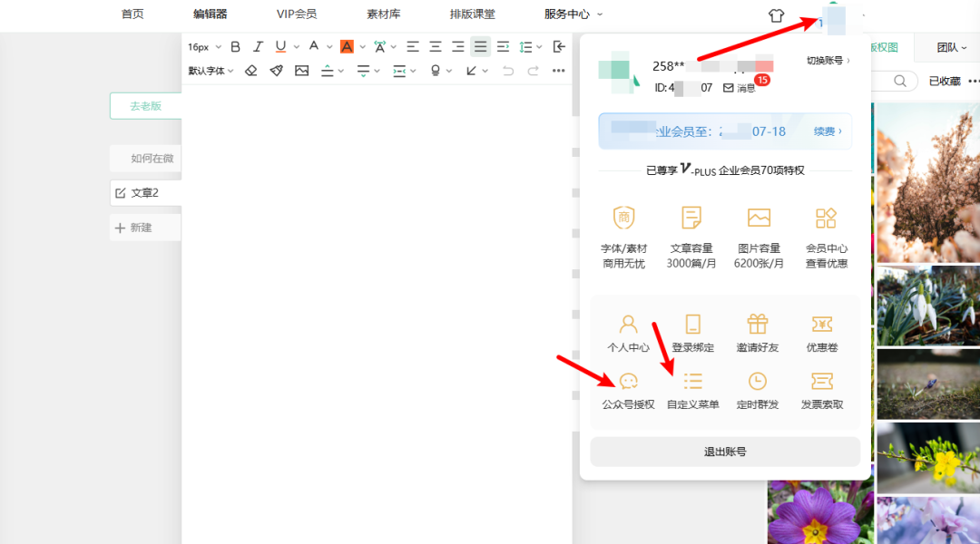980x544 pixels.
Task: Expand the 默认字体 font family dropdown
Action: click(x=211, y=71)
